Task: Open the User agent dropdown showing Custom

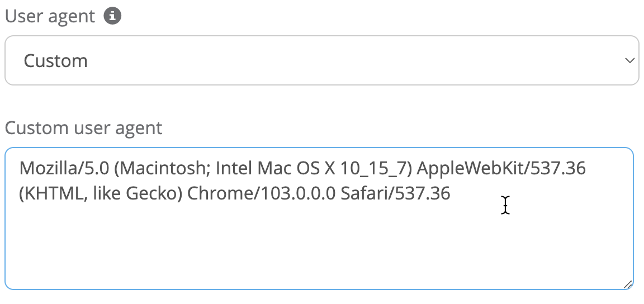Action: (321, 60)
